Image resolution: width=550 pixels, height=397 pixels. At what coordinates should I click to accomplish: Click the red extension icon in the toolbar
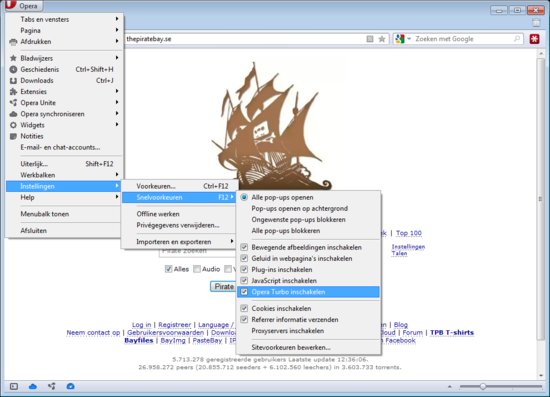pyautogui.click(x=535, y=39)
